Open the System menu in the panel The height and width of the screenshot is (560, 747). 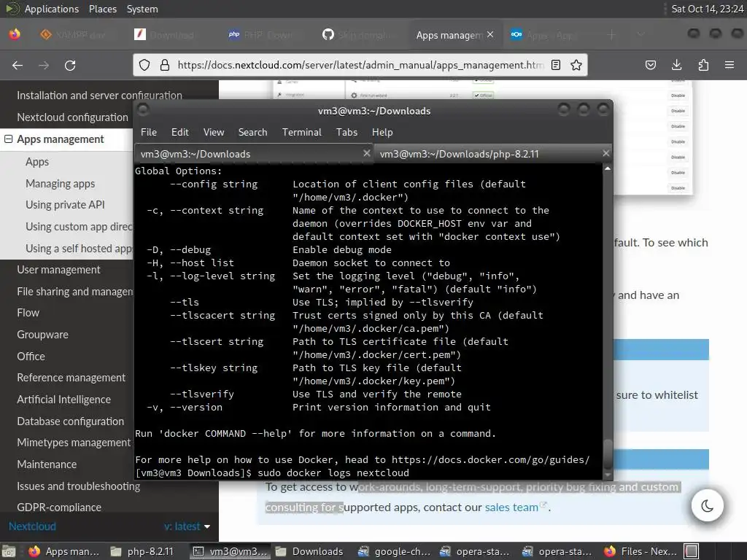[142, 9]
